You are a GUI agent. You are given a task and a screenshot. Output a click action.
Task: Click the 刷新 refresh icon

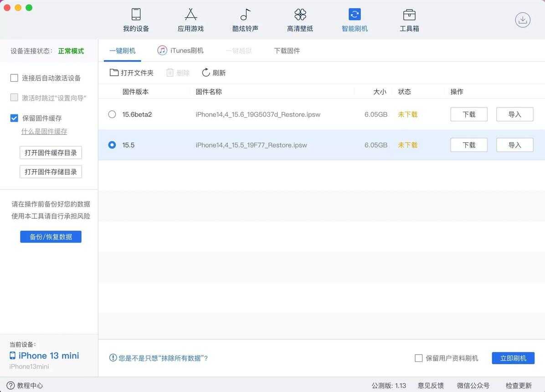[206, 72]
